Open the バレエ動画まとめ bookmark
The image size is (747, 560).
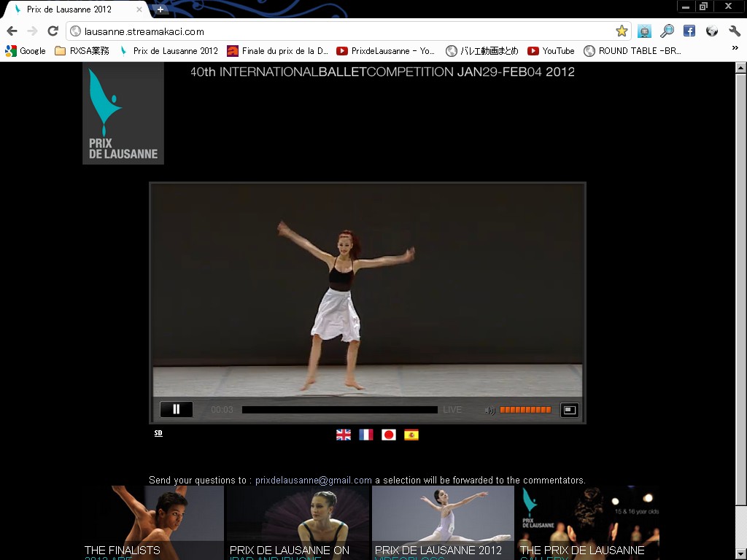click(482, 51)
